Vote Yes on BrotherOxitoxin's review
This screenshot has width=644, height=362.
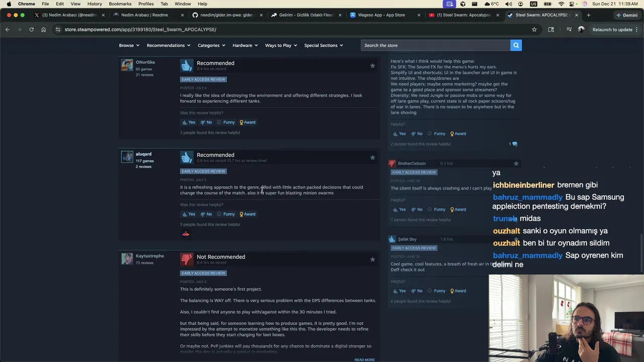tap(399, 210)
